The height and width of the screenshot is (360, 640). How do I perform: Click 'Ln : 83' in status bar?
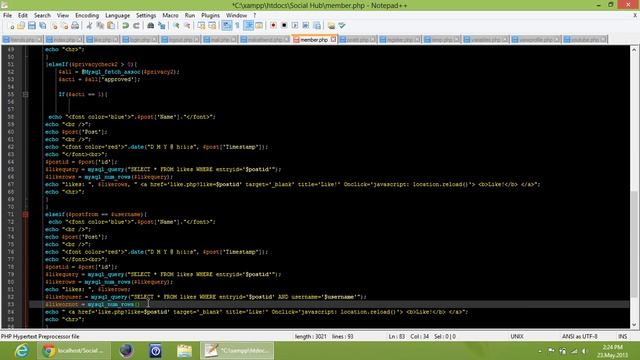(x=397, y=337)
